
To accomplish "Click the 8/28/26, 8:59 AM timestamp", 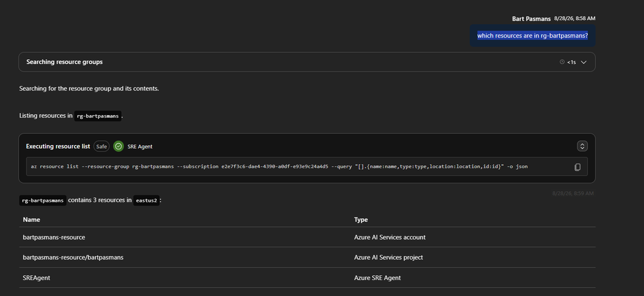I will coord(573,193).
